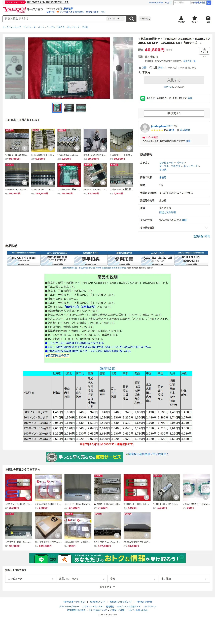Watch star on SHUGA FAIRY 29,800円 item
The width and height of the screenshot is (215, 644).
(x=103, y=148)
